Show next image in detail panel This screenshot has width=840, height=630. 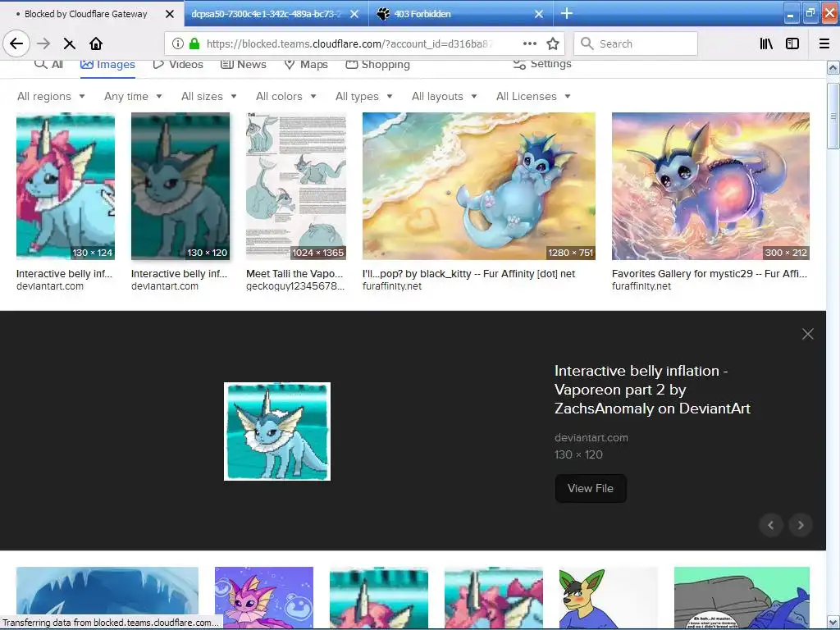(x=801, y=525)
